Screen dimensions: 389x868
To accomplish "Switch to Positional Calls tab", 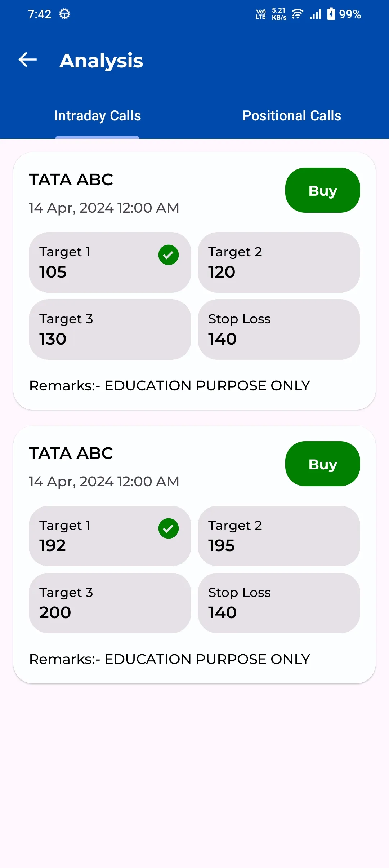I will coord(292,116).
